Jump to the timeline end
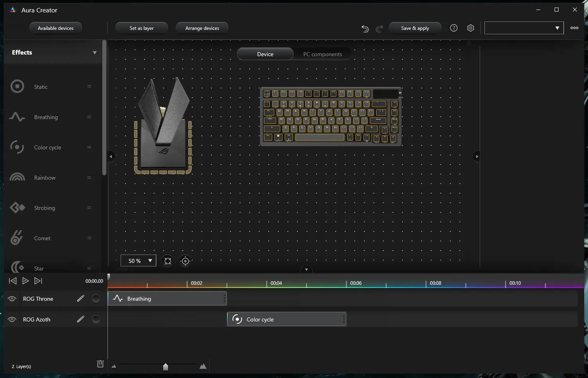The width and height of the screenshot is (588, 378). [38, 281]
